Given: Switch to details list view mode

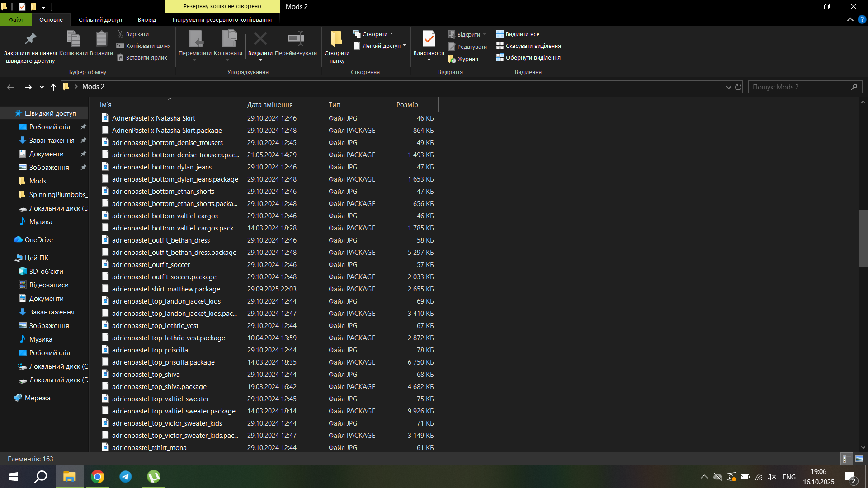Looking at the screenshot, I should click(846, 459).
